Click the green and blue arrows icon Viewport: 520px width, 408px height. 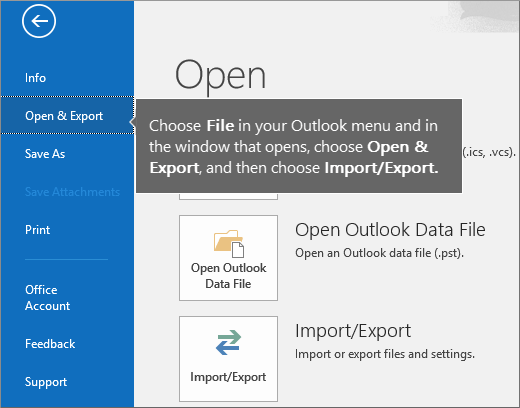point(228,342)
